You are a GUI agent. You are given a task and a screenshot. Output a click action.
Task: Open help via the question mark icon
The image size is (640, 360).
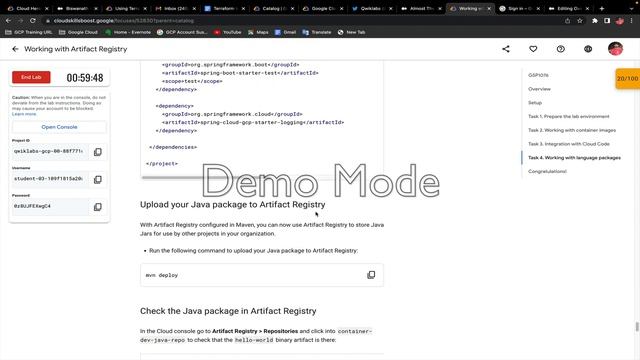[x=560, y=49]
